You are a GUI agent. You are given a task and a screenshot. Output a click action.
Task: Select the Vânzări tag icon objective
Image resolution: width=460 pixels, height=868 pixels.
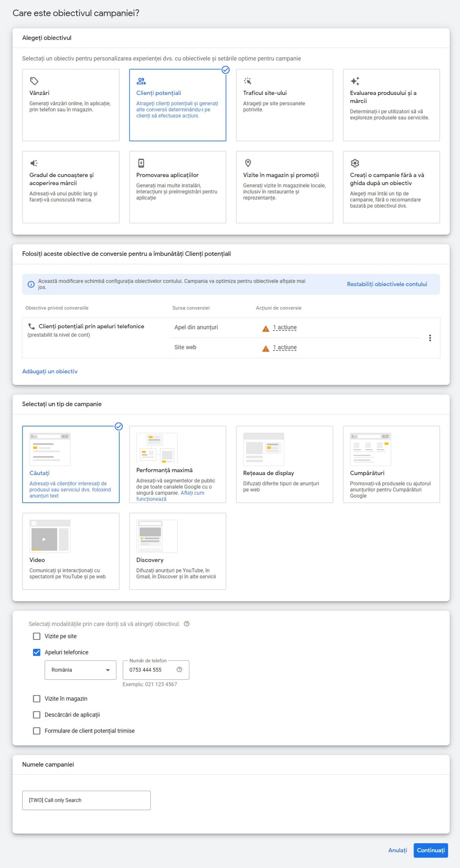click(34, 81)
